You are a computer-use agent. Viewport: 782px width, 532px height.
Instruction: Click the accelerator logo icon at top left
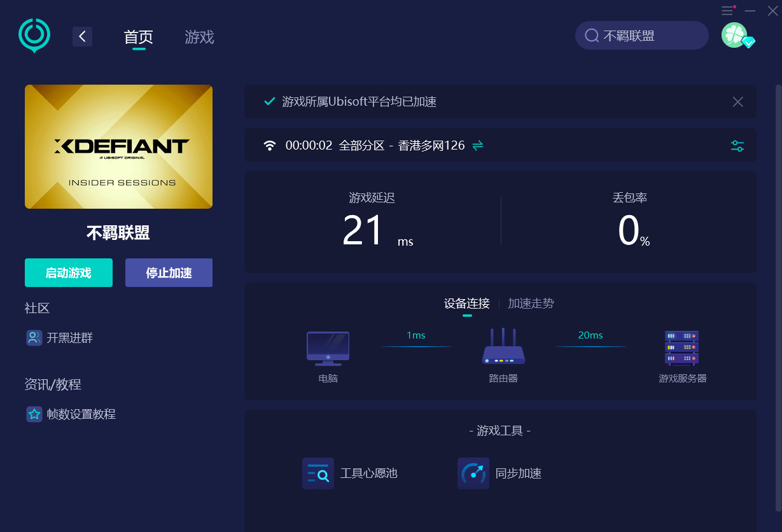point(34,34)
